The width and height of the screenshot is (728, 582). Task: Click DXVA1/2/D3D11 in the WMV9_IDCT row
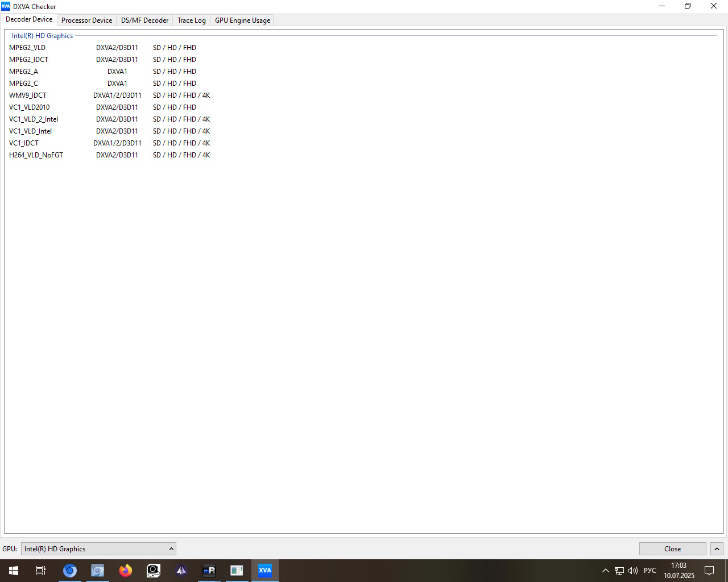[x=117, y=95]
